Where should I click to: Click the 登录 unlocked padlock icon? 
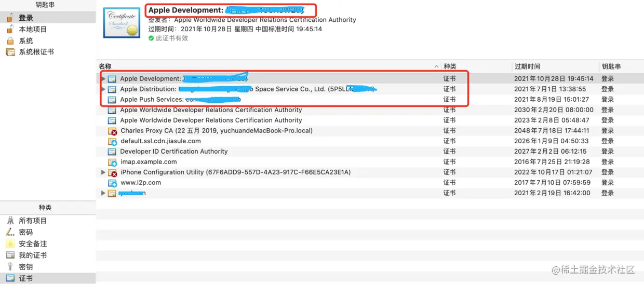(10, 18)
